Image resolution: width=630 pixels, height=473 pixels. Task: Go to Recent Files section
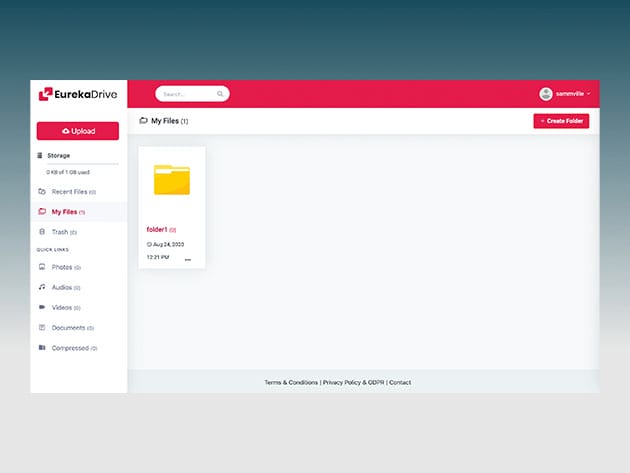click(x=69, y=191)
